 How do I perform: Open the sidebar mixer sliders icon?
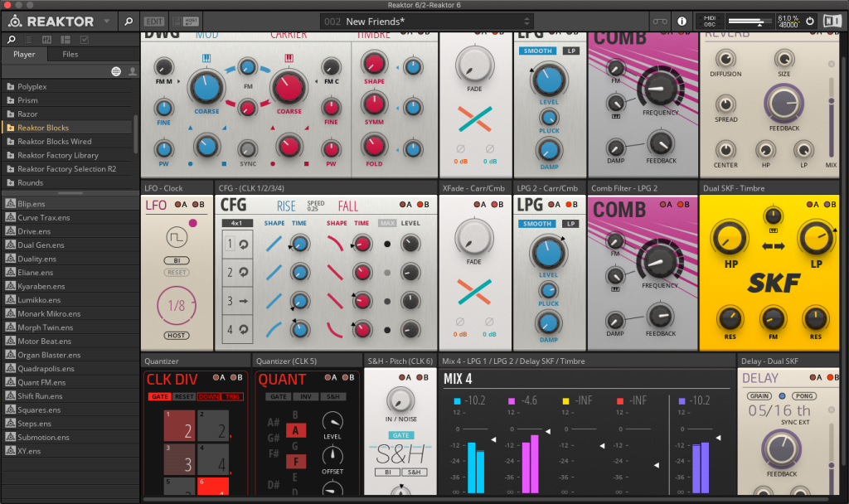(x=47, y=40)
